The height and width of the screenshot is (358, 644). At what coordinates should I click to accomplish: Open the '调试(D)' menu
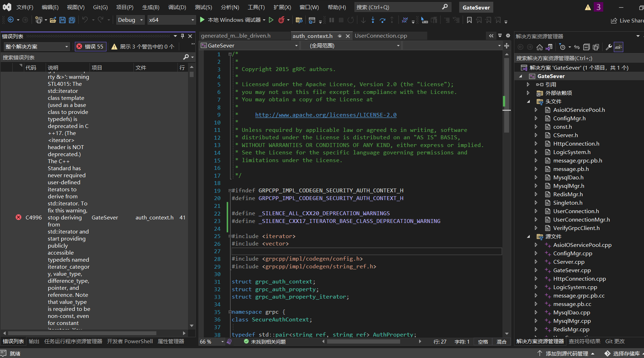click(177, 7)
